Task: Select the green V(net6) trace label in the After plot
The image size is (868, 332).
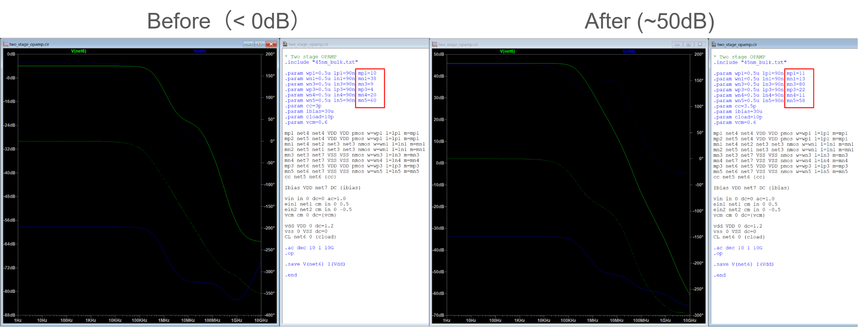Action: coord(507,52)
